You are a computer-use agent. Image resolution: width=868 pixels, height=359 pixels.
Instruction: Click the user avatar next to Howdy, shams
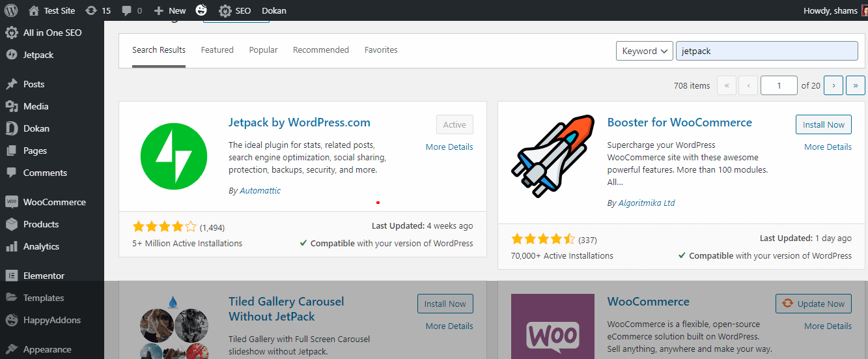(865, 10)
